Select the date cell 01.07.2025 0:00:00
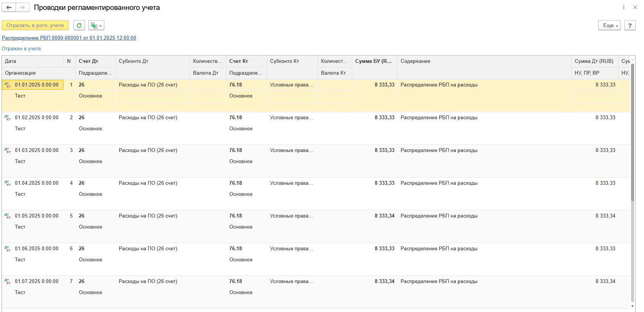Viewport: 644px width, 312px height. (37, 281)
